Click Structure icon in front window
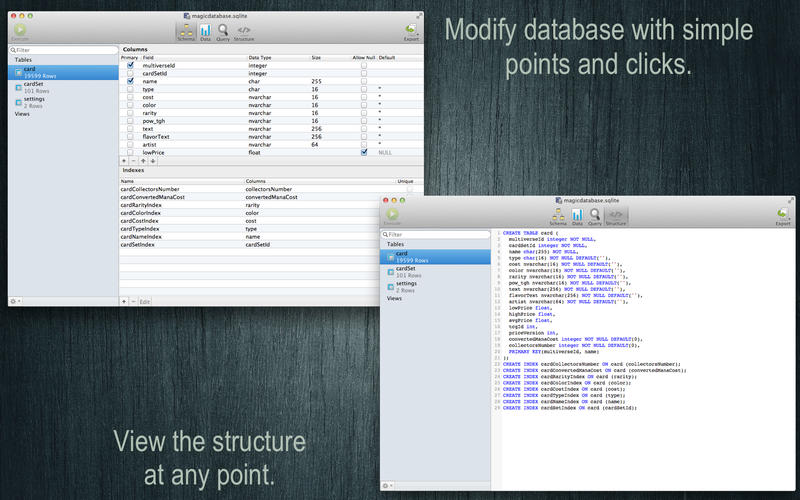The width and height of the screenshot is (800, 500). [616, 216]
